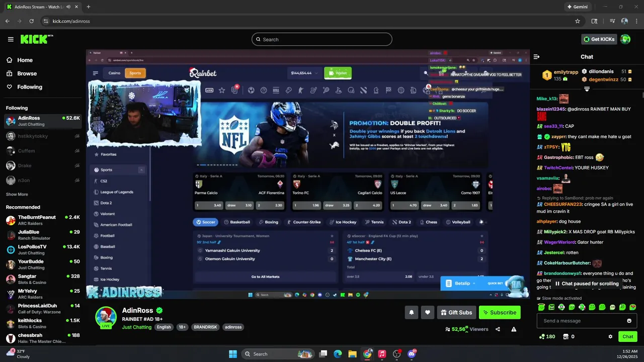Screen dimensions: 644x362
Task: Open Microsoft Edge from the taskbar
Action: point(338,354)
